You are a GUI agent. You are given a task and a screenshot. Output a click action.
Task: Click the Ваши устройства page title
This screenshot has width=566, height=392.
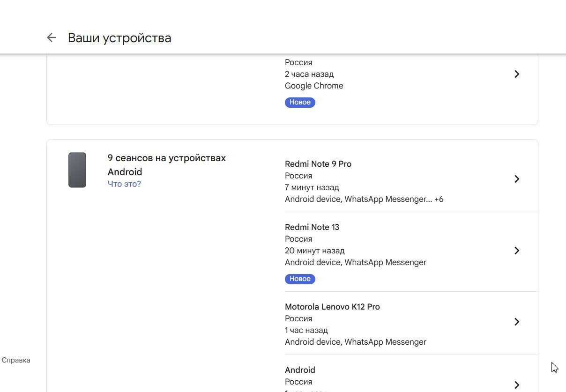pyautogui.click(x=119, y=38)
